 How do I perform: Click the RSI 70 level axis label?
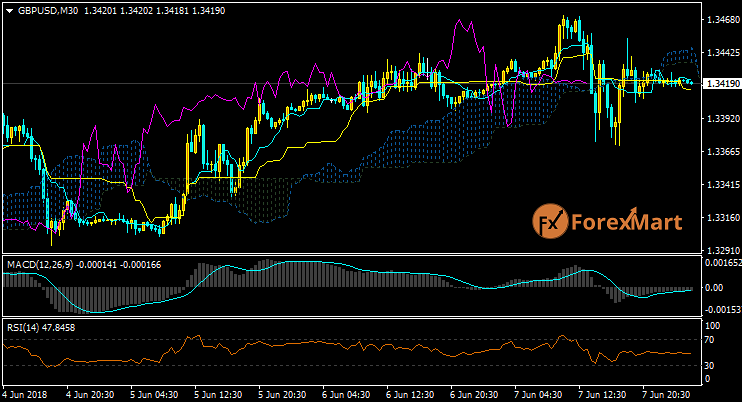click(711, 341)
